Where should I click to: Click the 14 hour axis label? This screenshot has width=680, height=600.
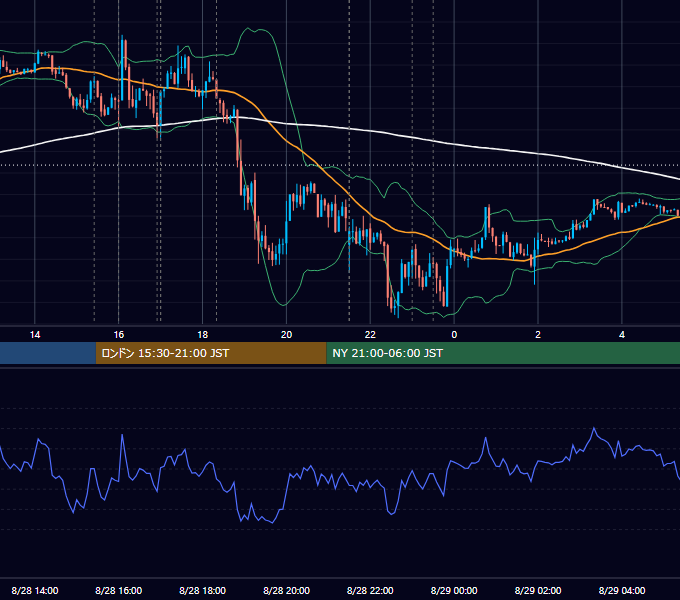click(x=35, y=335)
